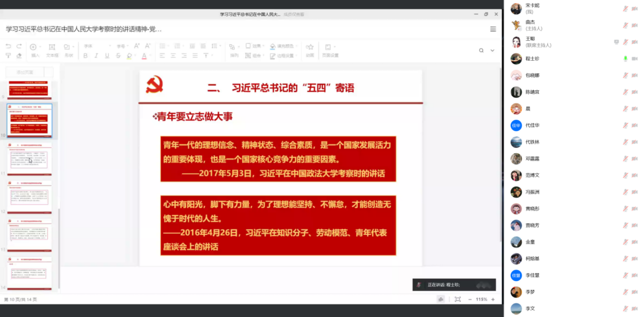Click the fit-to-window icon in status bar

[458, 299]
